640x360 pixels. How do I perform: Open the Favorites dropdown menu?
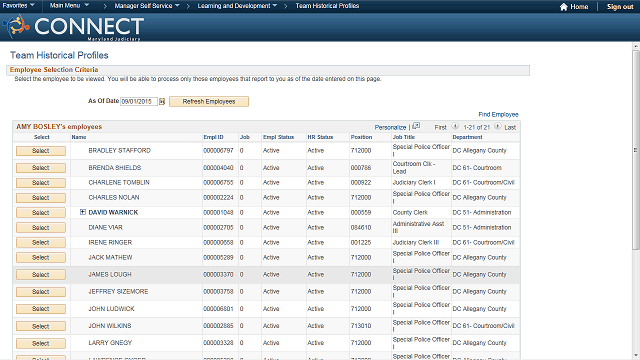pos(18,6)
